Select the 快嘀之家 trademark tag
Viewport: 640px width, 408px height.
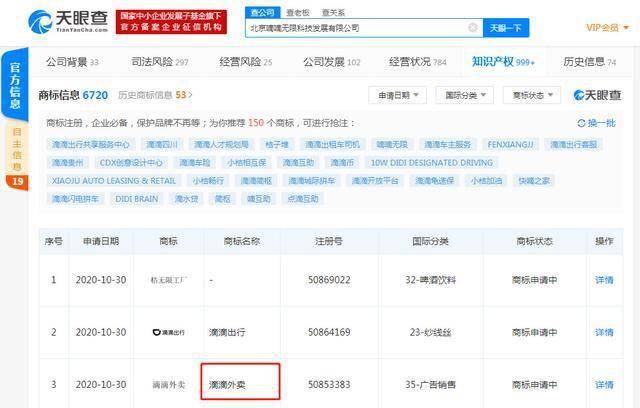click(x=534, y=180)
